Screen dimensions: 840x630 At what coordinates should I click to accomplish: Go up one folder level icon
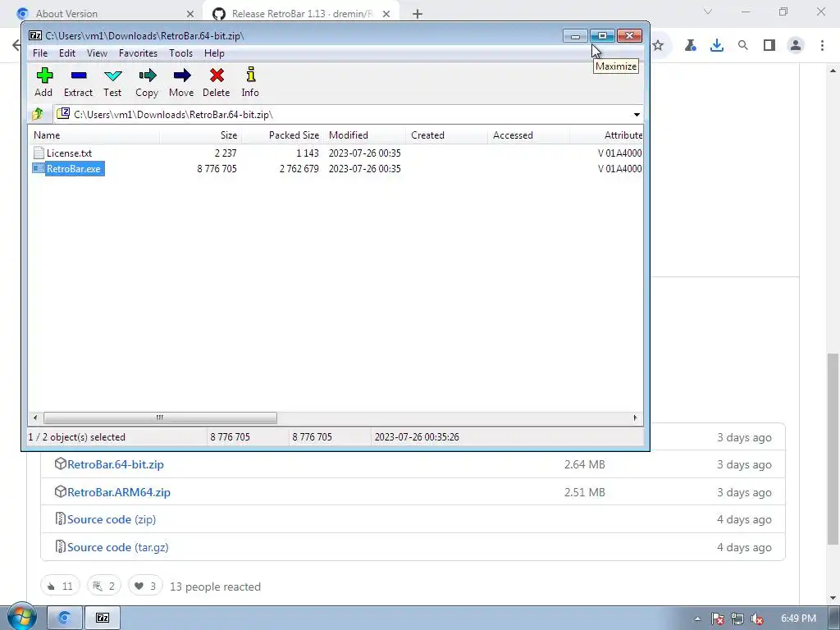click(38, 114)
